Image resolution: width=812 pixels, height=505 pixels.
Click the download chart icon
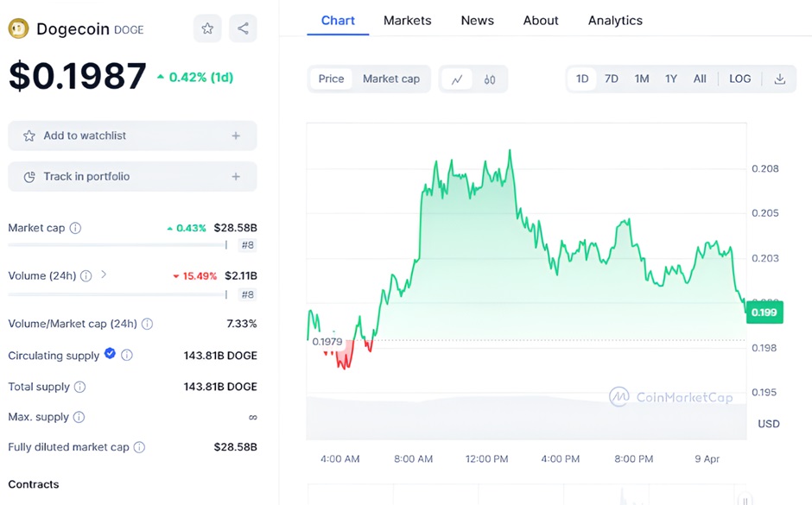(779, 79)
